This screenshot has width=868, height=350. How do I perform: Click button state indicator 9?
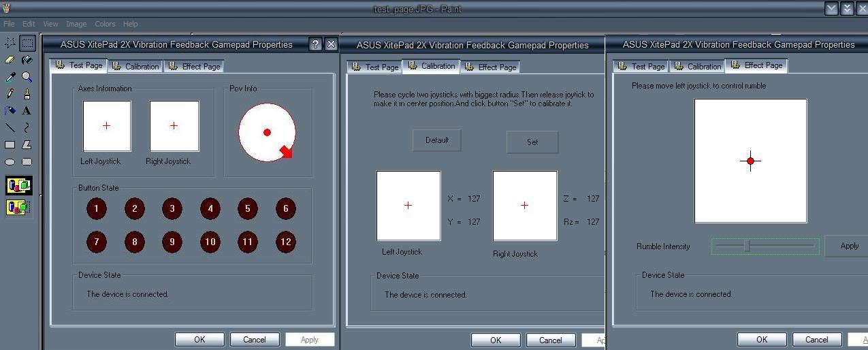click(172, 241)
